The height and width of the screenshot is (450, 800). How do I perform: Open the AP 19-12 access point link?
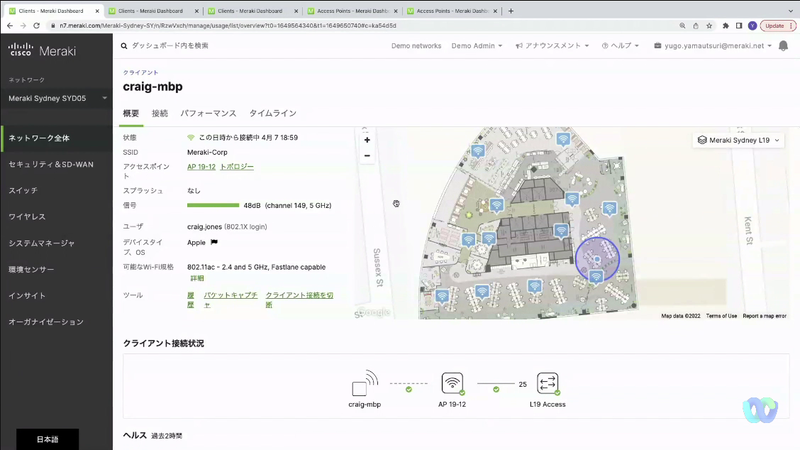[x=201, y=167]
